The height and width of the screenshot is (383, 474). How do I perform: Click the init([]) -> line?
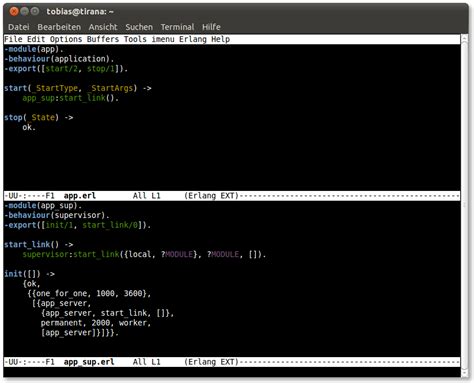[29, 274]
